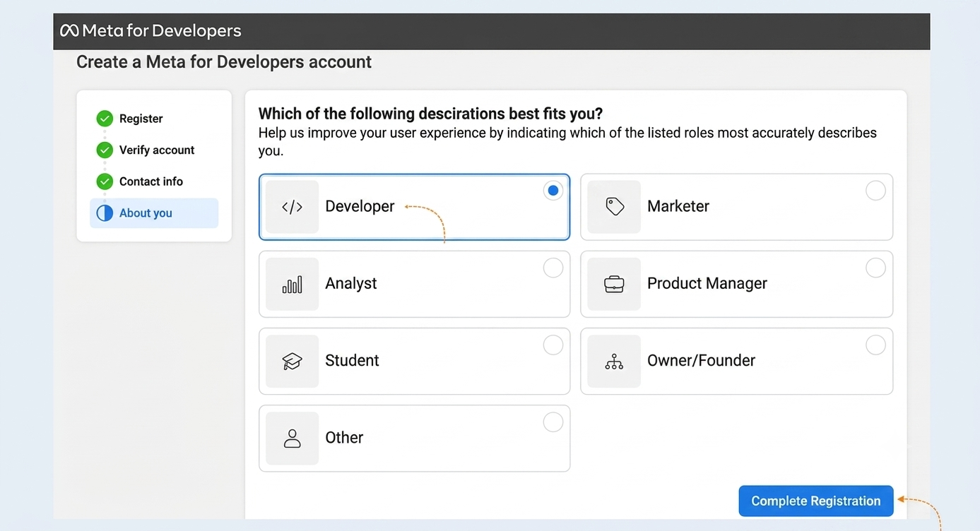Go to the Contact info step
The height and width of the screenshot is (531, 980).
pyautogui.click(x=151, y=181)
